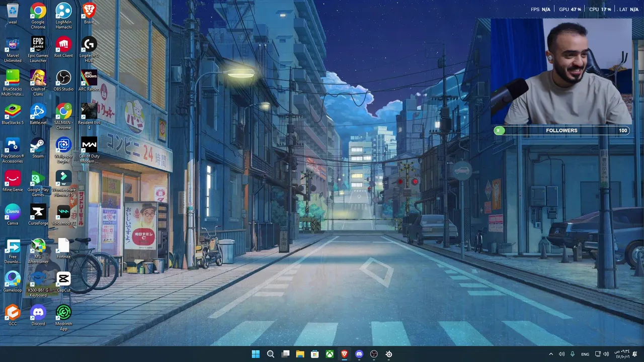The width and height of the screenshot is (644, 362).
Task: Select Epic Games Launcher shortcut
Action: (38, 49)
